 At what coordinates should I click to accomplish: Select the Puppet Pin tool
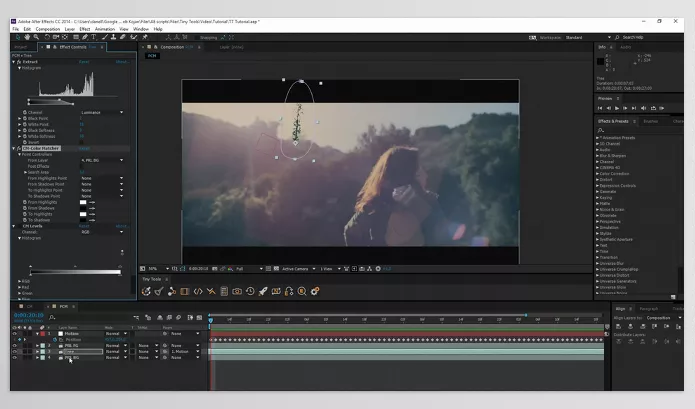click(x=144, y=37)
